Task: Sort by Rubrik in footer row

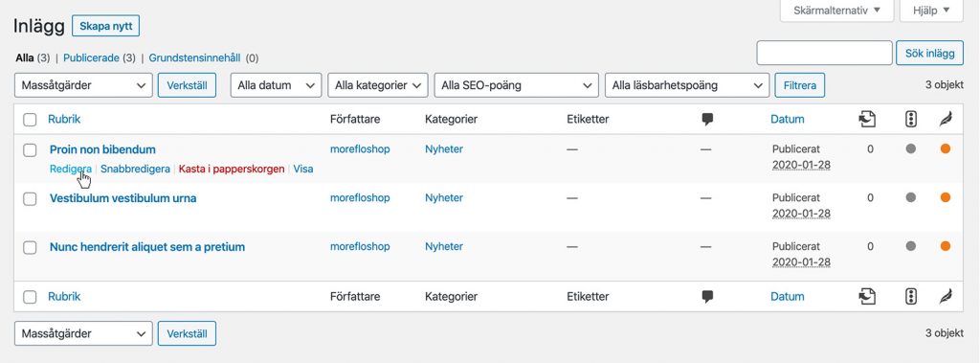Action: pyautogui.click(x=64, y=297)
